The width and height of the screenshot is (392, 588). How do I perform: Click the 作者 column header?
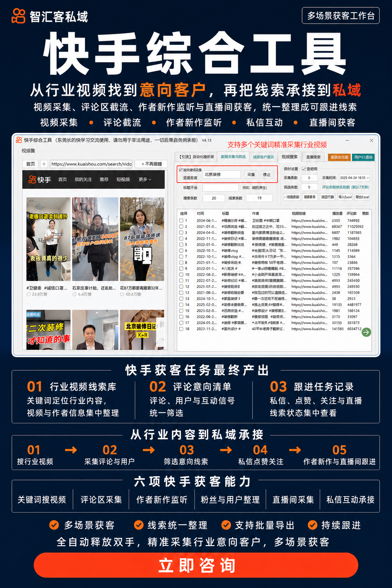pos(255,214)
